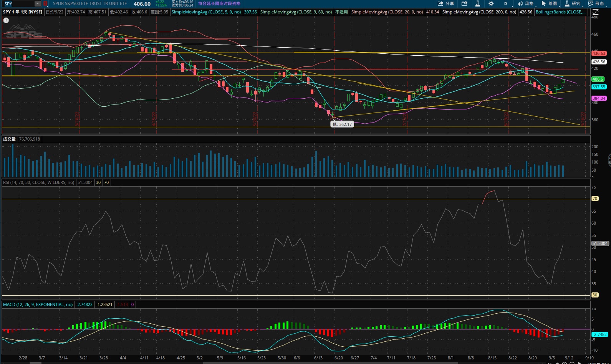Click the 6/13 date on time axis
Viewport: 611px width, 364px height.
(318, 358)
